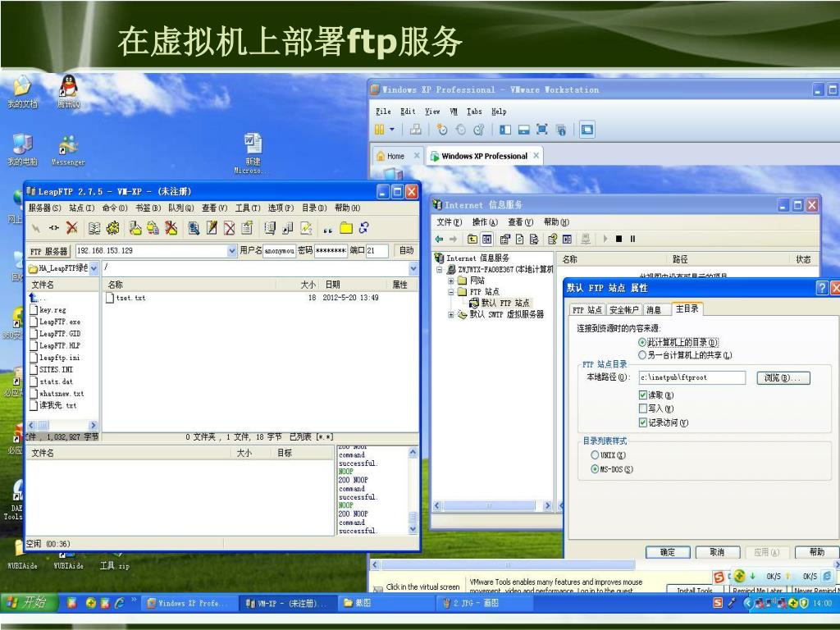Image resolution: width=840 pixels, height=630 pixels.
Task: Open the remote path dropdown in LeapFTP
Action: coord(413,268)
